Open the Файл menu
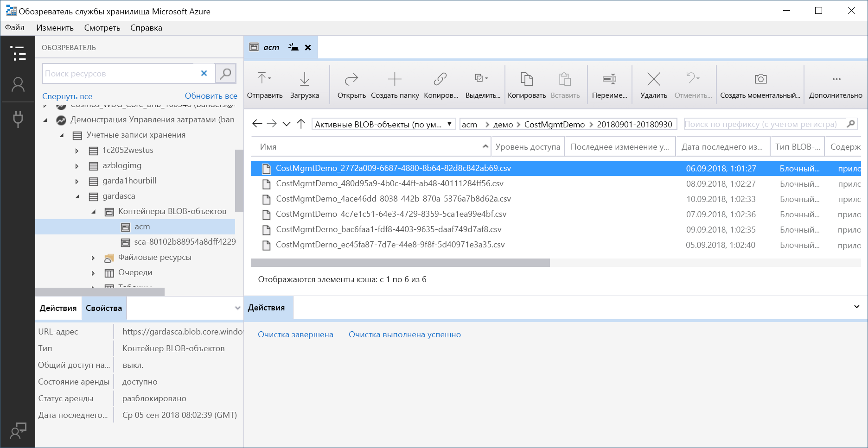868x448 pixels. (x=15, y=27)
